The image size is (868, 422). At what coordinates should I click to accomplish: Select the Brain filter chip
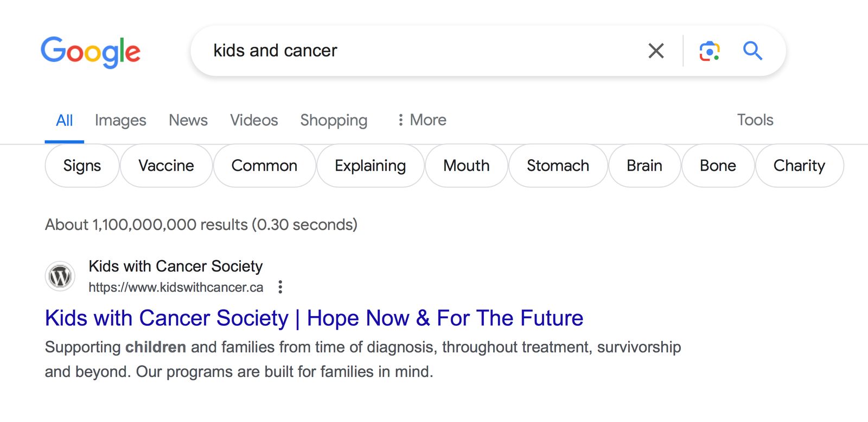point(644,166)
